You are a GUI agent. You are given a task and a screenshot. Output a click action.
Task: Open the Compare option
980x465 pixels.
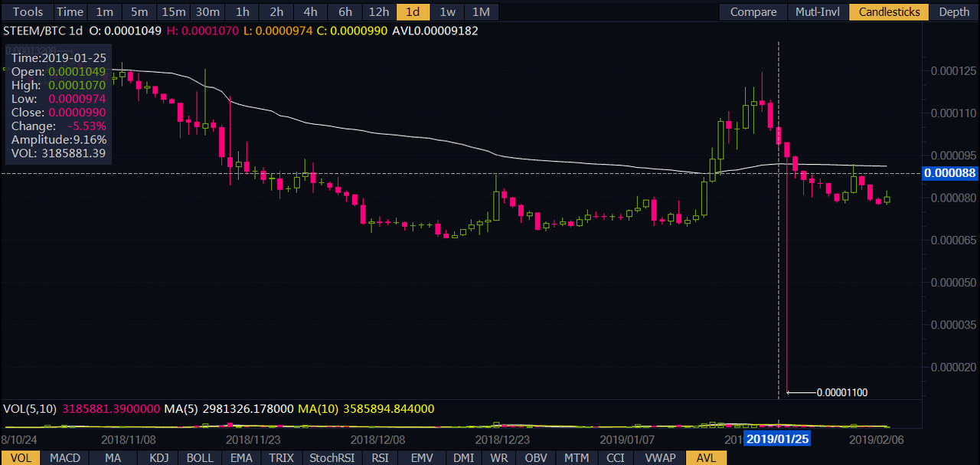(x=753, y=11)
